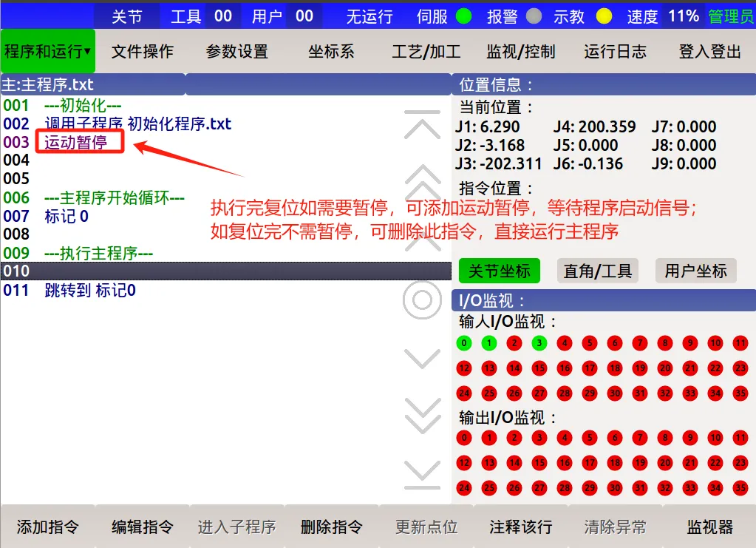Toggle output I/O 11
This screenshot has height=548, width=756.
[x=740, y=438]
